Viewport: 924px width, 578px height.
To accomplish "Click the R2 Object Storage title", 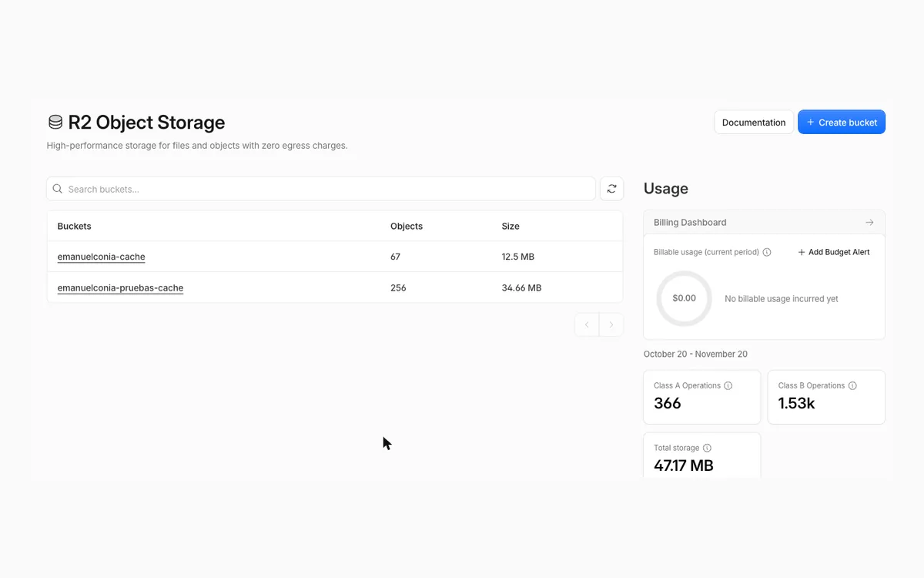I will point(146,123).
